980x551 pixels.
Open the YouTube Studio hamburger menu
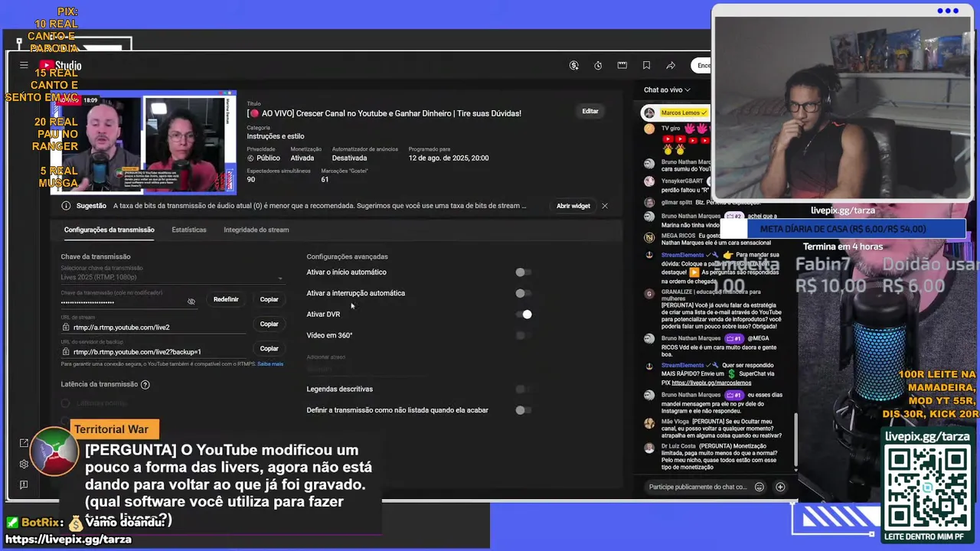pyautogui.click(x=24, y=65)
